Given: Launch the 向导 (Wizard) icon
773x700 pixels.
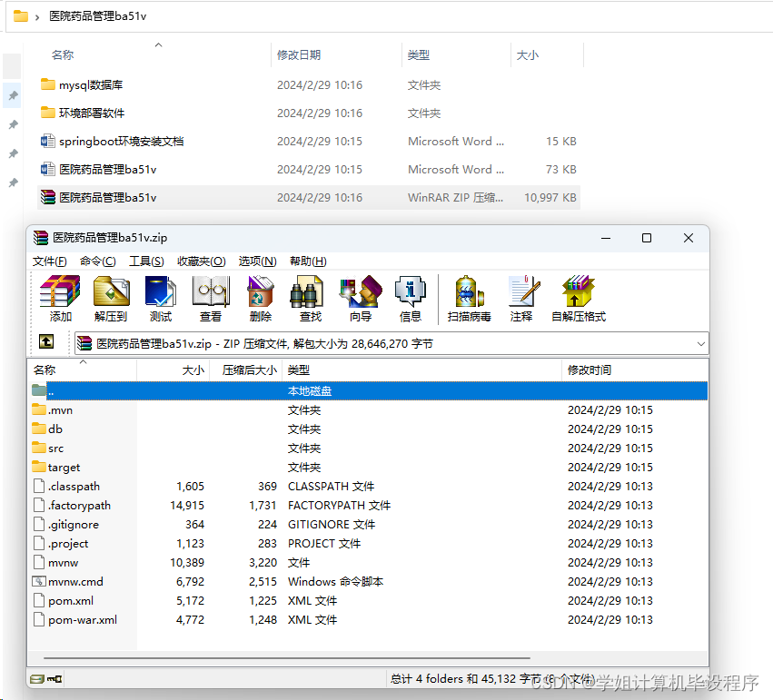Looking at the screenshot, I should [360, 299].
